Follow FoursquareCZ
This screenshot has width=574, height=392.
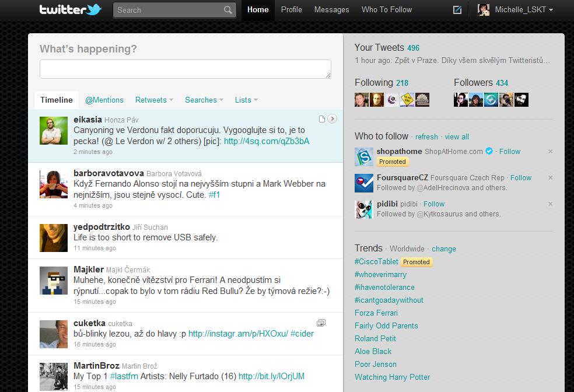pyautogui.click(x=520, y=178)
